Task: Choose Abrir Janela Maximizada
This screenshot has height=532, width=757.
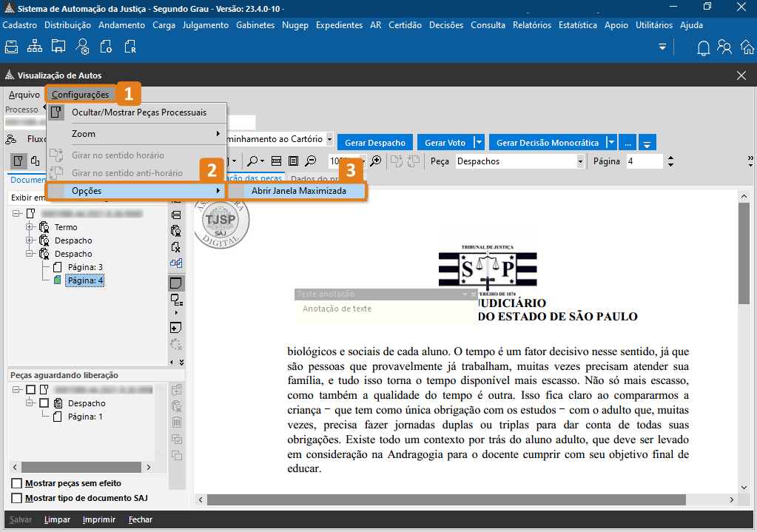Action: [297, 191]
